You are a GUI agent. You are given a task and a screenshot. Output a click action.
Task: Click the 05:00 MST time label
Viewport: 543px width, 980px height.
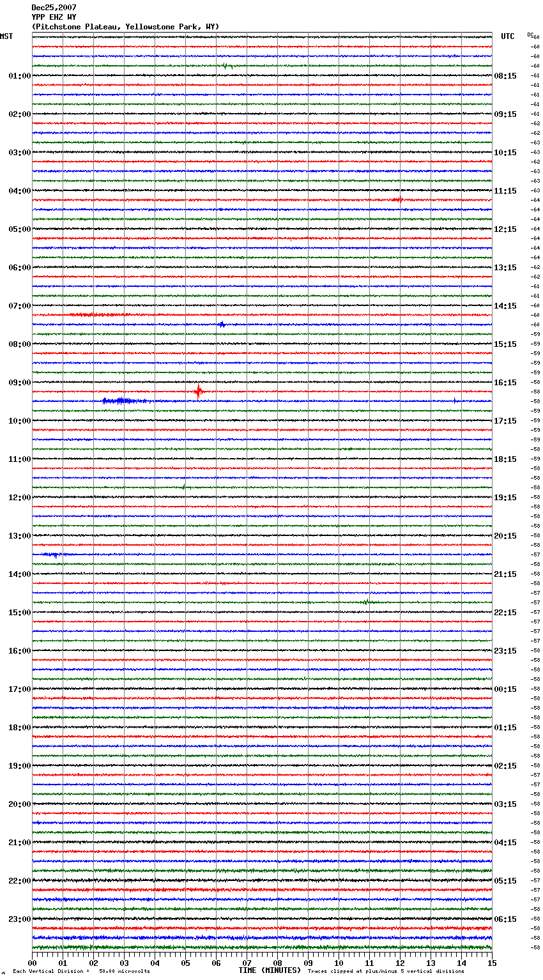(20, 229)
